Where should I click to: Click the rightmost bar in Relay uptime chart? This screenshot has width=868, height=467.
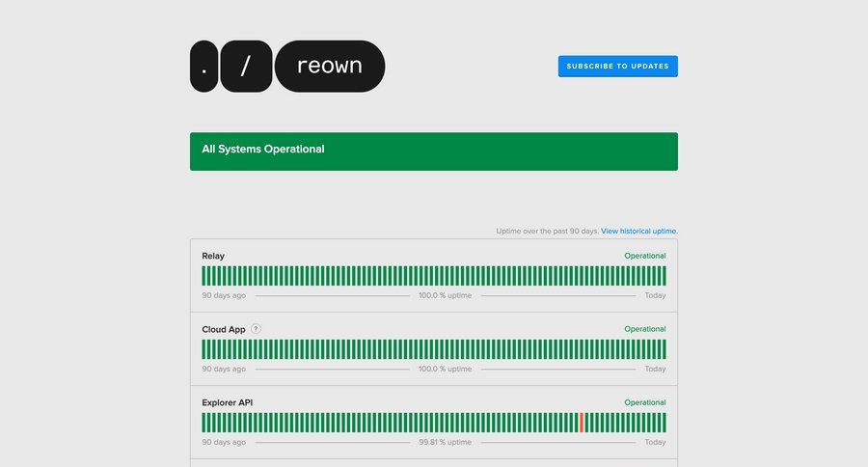(x=664, y=276)
